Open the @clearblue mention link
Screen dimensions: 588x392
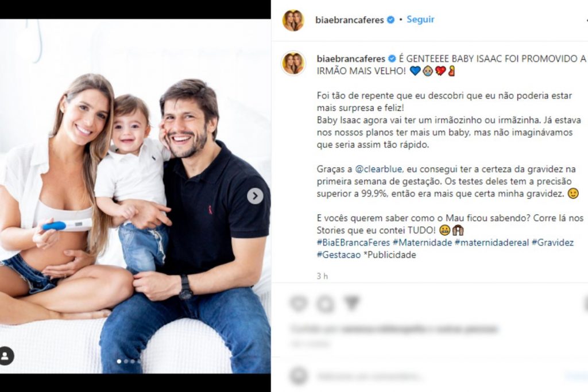379,169
